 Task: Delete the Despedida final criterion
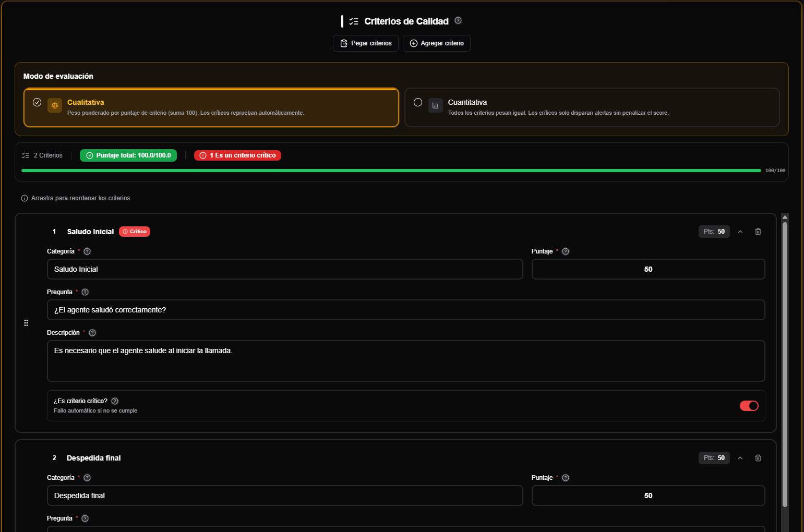pos(758,458)
